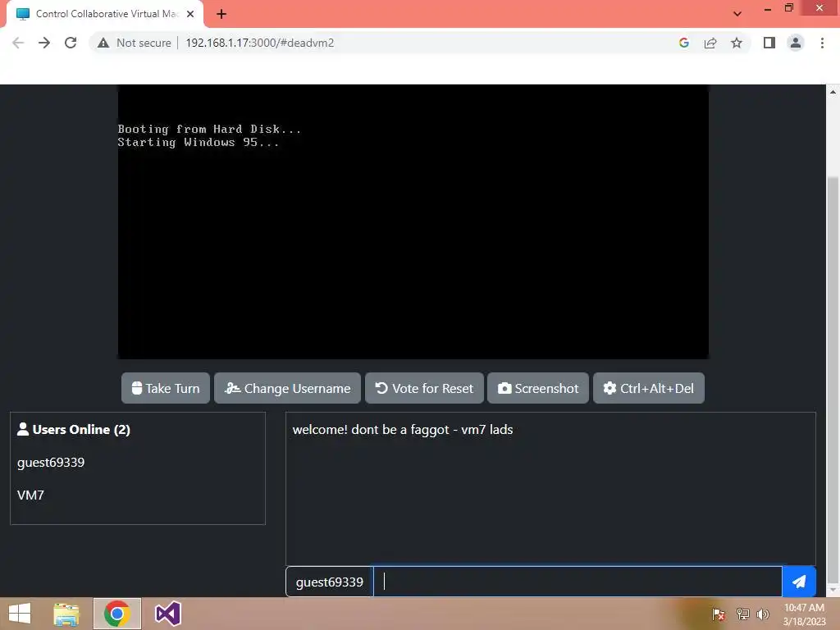Image resolution: width=840 pixels, height=630 pixels.
Task: Go back with the browser back arrow
Action: 18,43
